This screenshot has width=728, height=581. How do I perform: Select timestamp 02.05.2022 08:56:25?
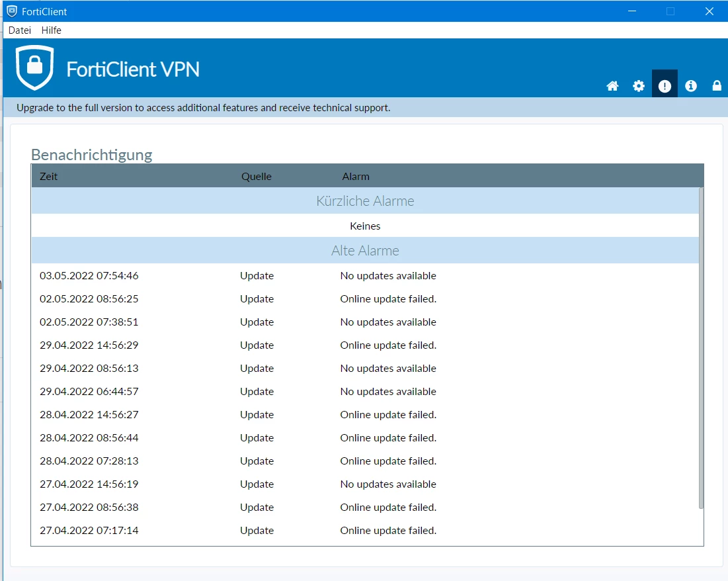pos(89,299)
